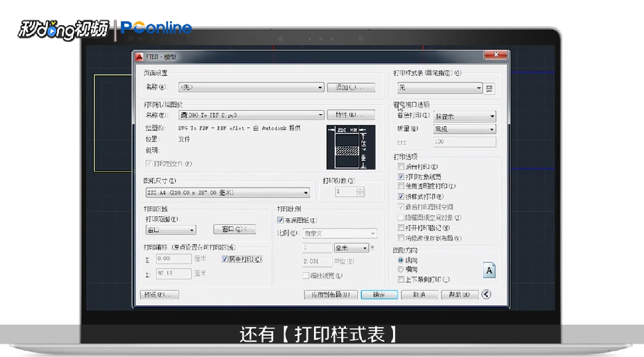Open the plot scale 自定义 dropdown

pos(339,234)
